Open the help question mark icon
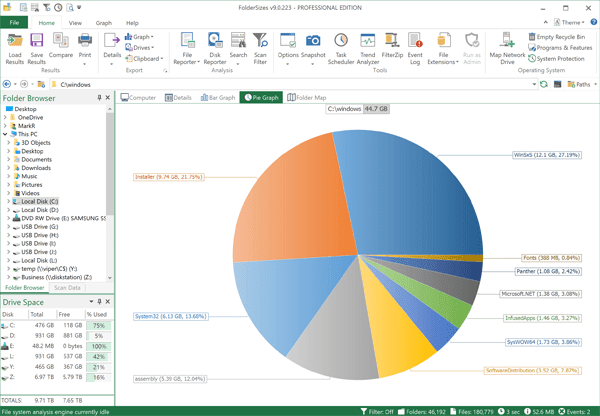The width and height of the screenshot is (600, 416). 593,22
